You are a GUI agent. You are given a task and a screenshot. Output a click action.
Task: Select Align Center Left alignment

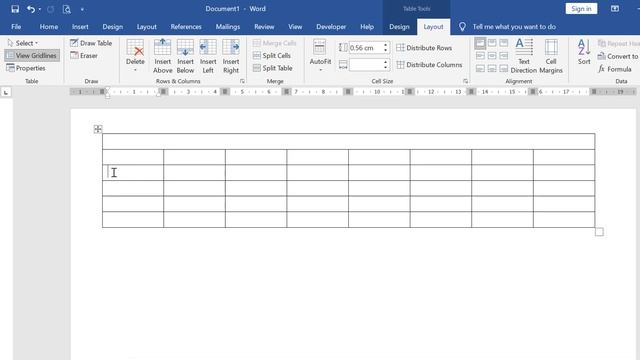click(x=480, y=56)
